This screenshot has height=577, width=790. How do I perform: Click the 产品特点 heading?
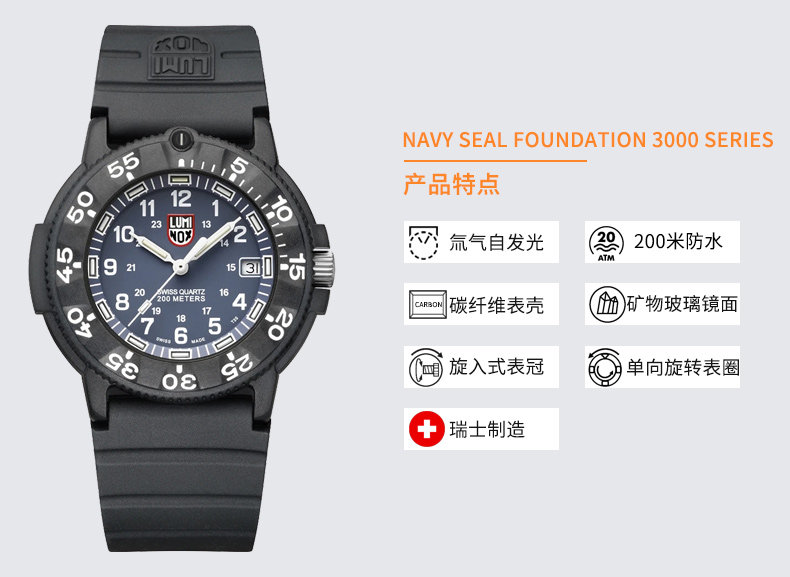point(451,184)
